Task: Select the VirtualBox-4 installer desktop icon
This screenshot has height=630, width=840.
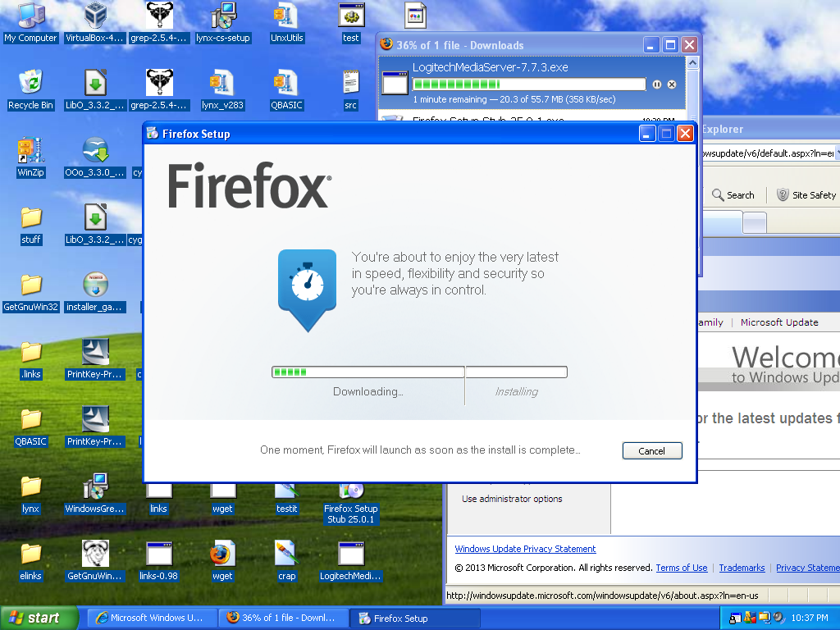Action: tap(95, 22)
